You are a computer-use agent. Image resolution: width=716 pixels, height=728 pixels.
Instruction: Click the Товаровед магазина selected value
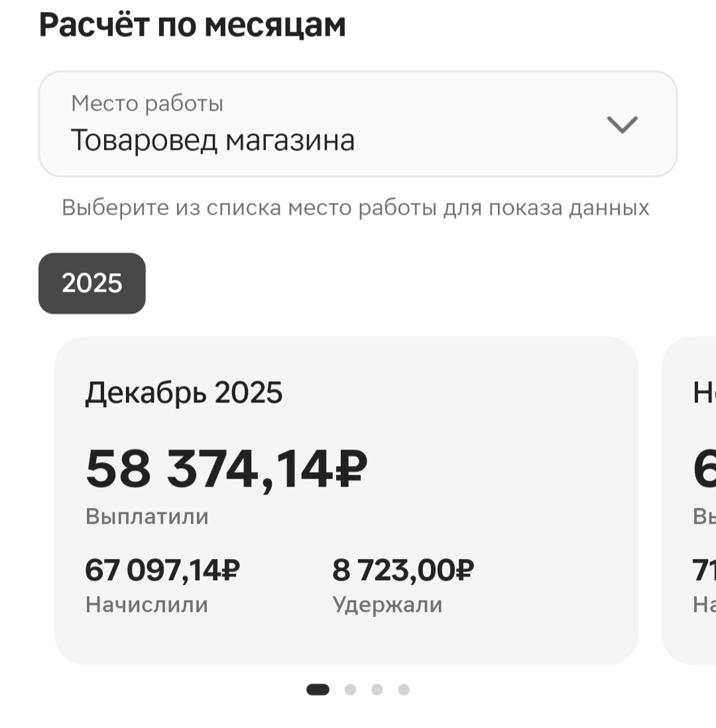213,141
